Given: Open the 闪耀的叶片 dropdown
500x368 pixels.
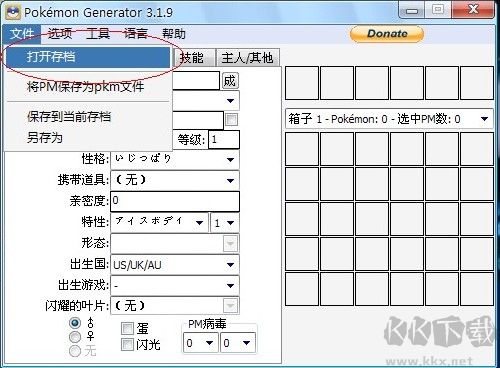Looking at the screenshot, I should 230,305.
